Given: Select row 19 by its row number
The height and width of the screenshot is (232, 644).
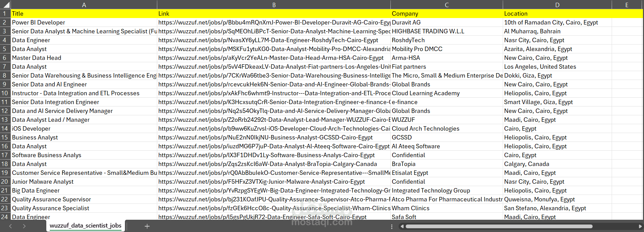Looking at the screenshot, I should (x=5, y=173).
